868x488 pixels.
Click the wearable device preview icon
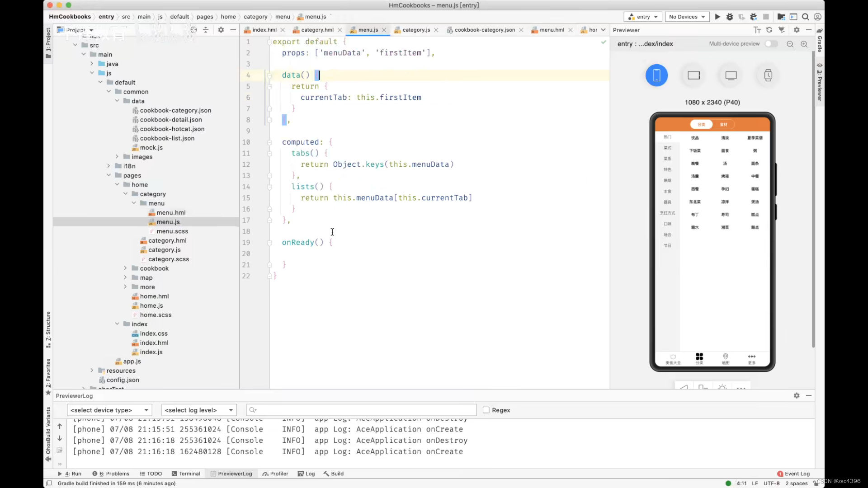coord(769,75)
